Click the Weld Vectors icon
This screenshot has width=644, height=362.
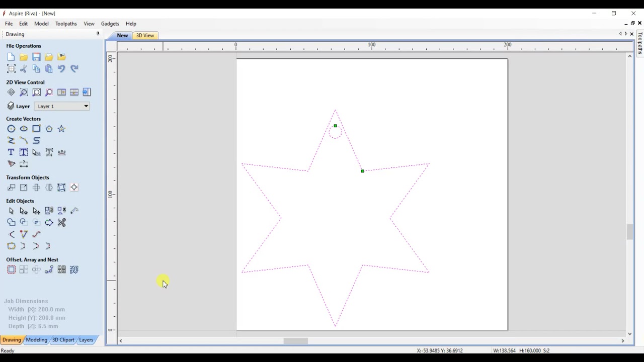click(x=11, y=222)
